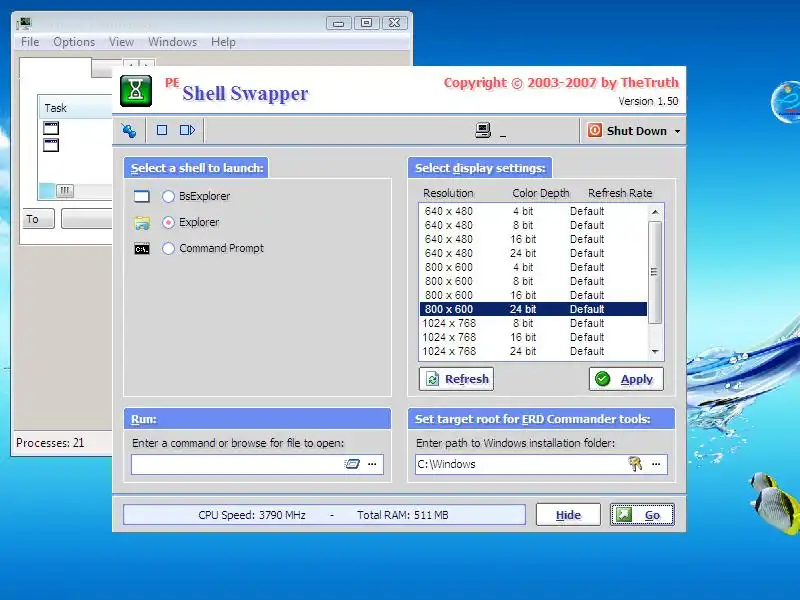
Task: Open View menu in background window
Action: (x=121, y=42)
